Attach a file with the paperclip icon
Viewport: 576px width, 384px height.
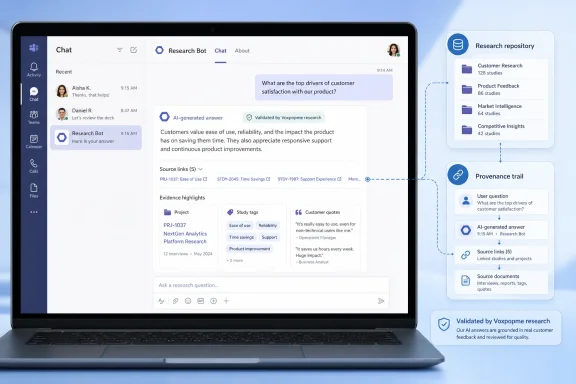coord(175,301)
